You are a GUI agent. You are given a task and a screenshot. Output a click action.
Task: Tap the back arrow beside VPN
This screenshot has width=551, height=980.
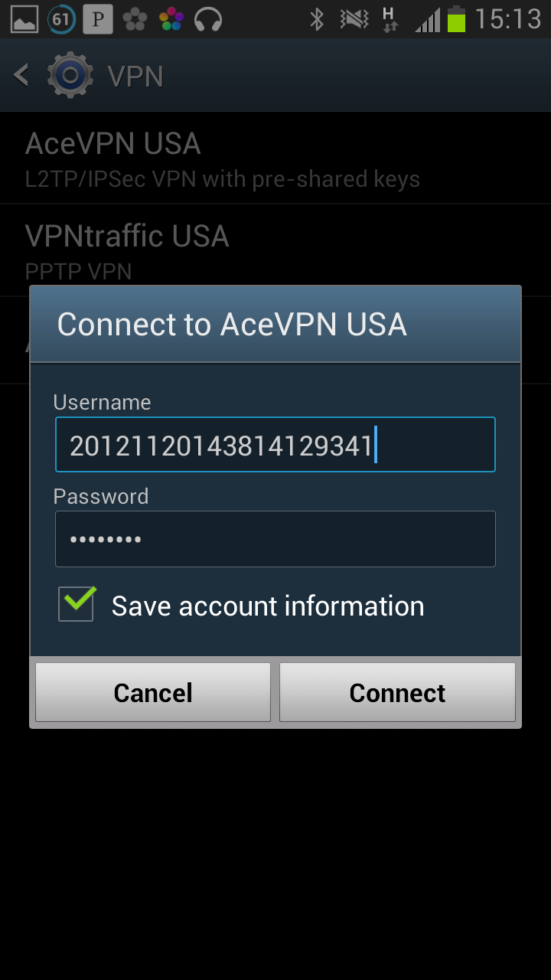tap(21, 75)
